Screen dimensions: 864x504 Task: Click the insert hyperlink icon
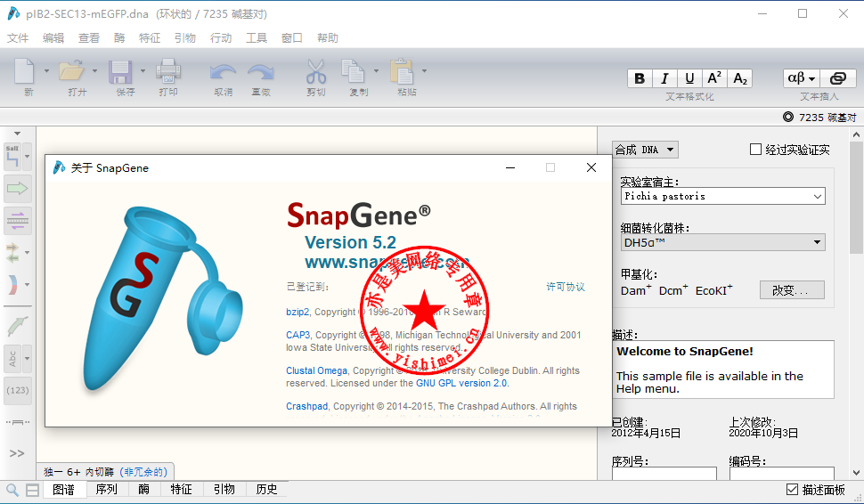pyautogui.click(x=837, y=78)
